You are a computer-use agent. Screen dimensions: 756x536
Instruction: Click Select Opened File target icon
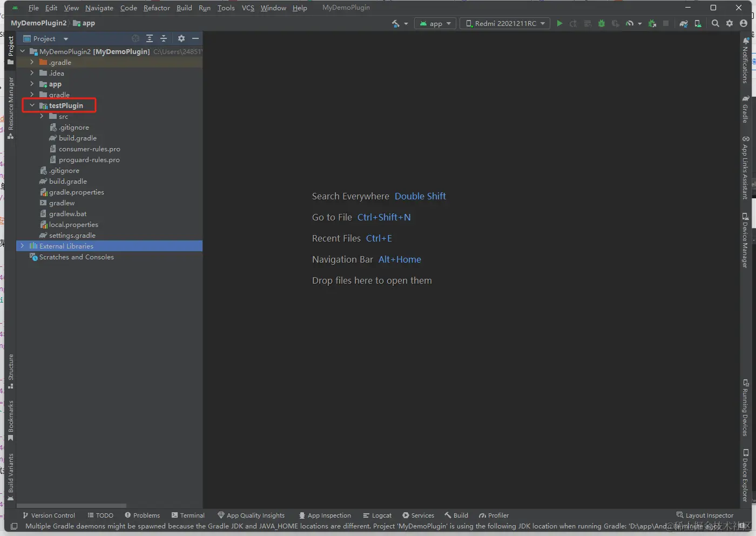coord(136,38)
